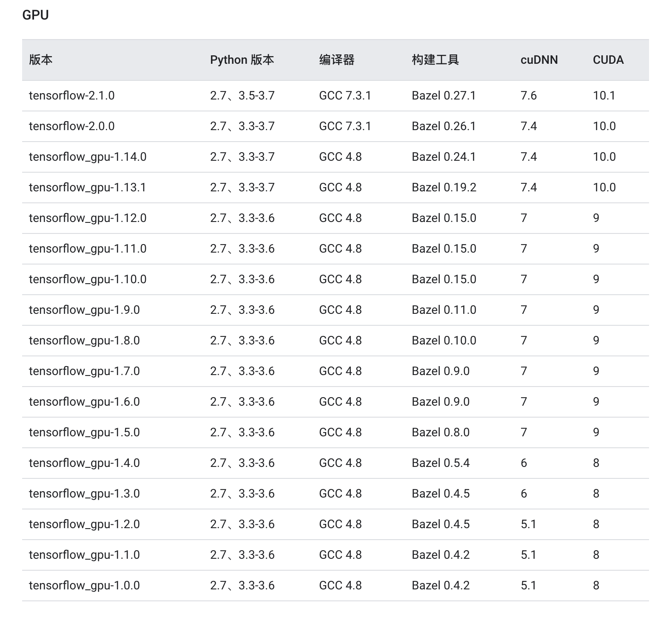Click Bazel 0.15.0 in tensorflow_gpu-1.12.0 row
672x620 pixels.
(444, 218)
